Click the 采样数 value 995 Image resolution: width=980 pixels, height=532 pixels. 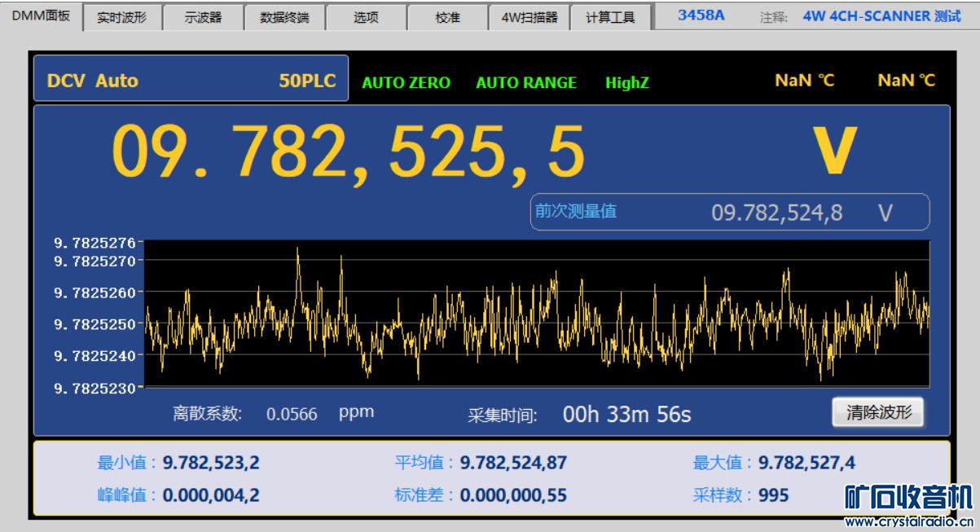(773, 495)
